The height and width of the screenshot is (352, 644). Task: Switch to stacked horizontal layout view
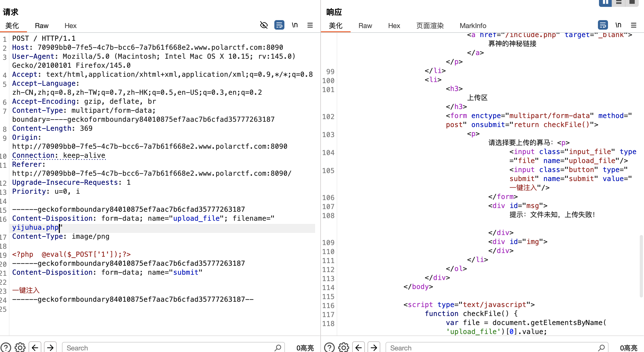pyautogui.click(x=619, y=2)
